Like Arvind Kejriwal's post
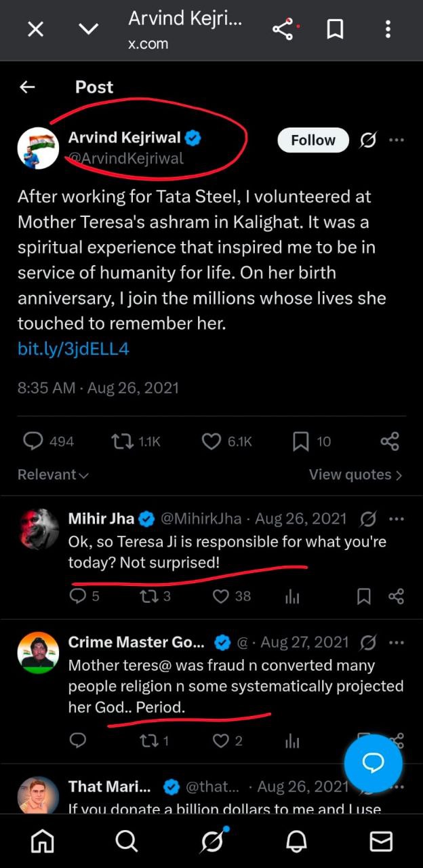 pos(211,441)
